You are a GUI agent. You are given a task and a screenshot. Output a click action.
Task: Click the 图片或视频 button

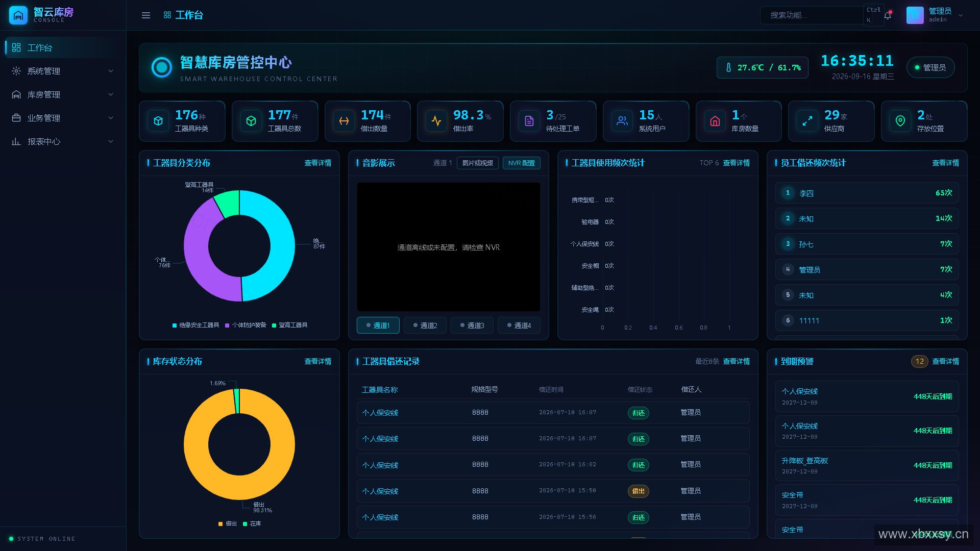[478, 163]
